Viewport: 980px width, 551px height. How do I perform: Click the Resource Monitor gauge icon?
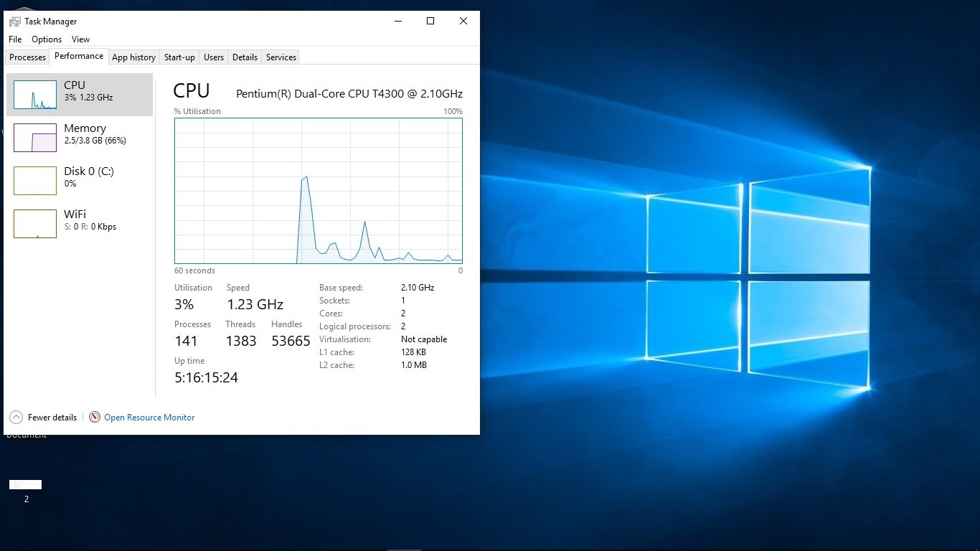pyautogui.click(x=95, y=417)
